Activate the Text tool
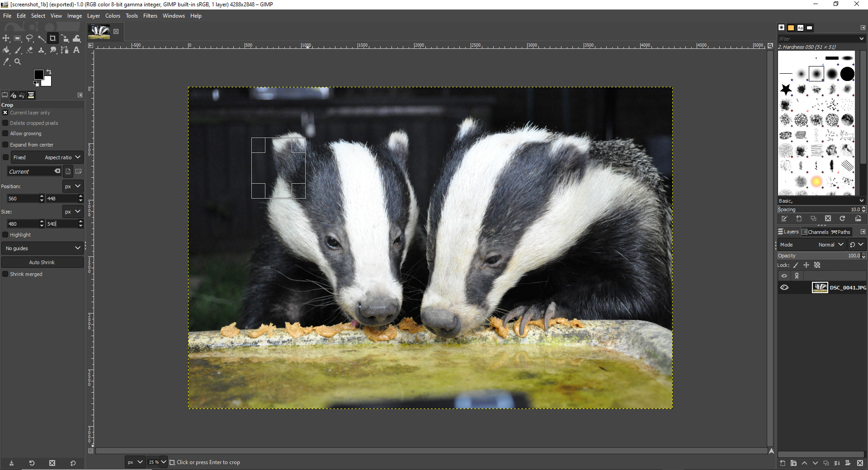The height and width of the screenshot is (470, 868). (76, 50)
